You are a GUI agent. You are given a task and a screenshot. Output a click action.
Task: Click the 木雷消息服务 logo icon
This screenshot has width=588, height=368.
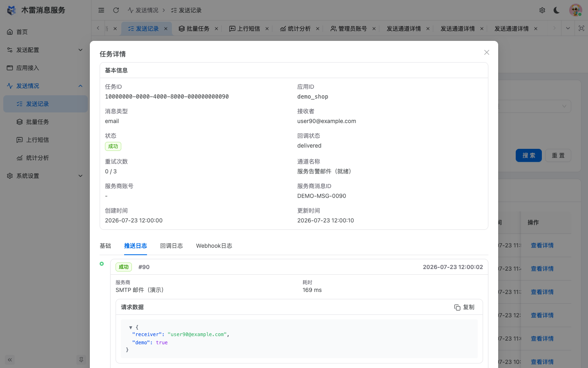coord(12,10)
